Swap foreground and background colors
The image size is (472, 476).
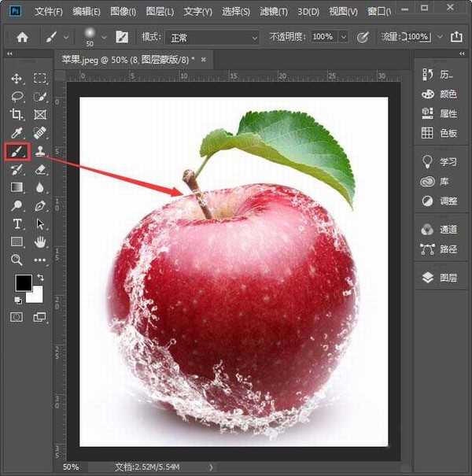pyautogui.click(x=40, y=278)
